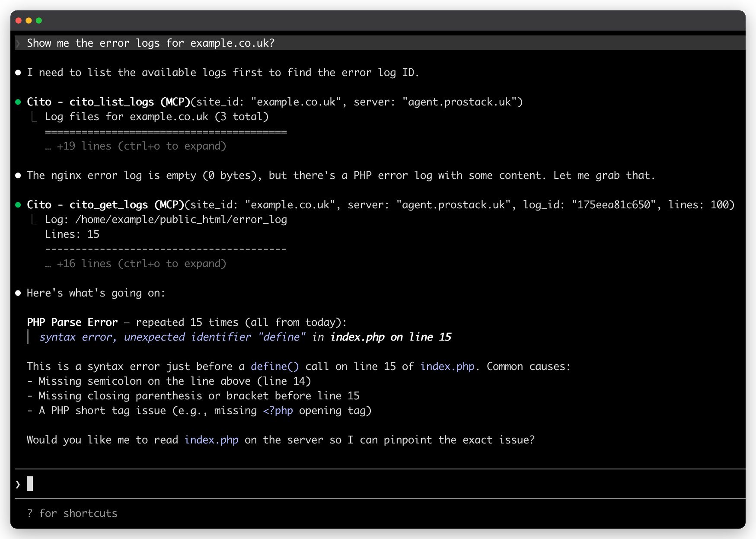Click the '<?php' highlighted code text
The image size is (756, 539).
[x=278, y=411]
